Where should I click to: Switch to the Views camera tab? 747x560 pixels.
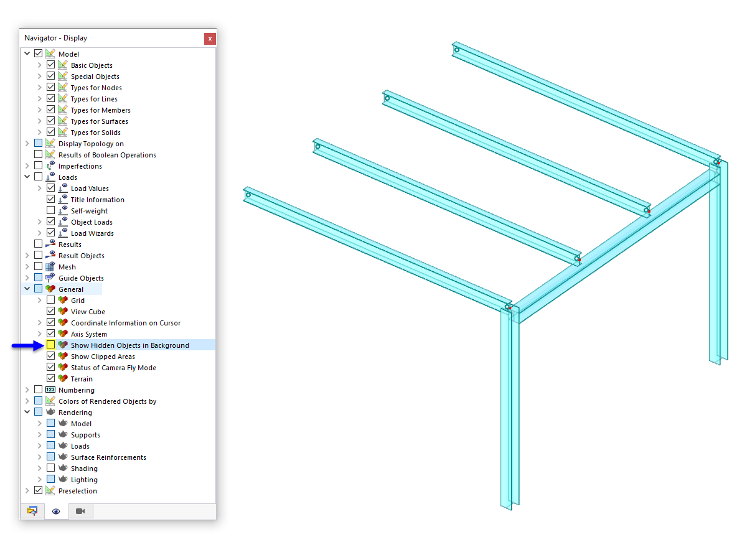pyautogui.click(x=80, y=511)
